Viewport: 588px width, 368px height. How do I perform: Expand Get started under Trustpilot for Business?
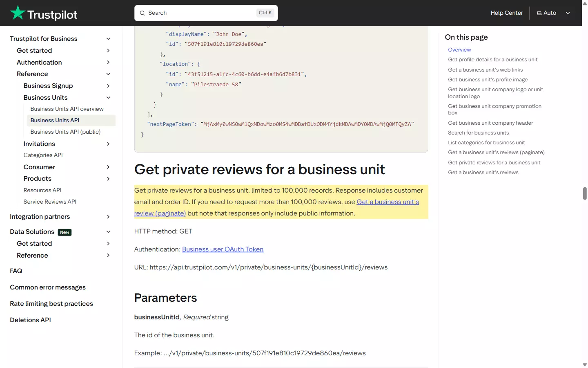coord(108,51)
